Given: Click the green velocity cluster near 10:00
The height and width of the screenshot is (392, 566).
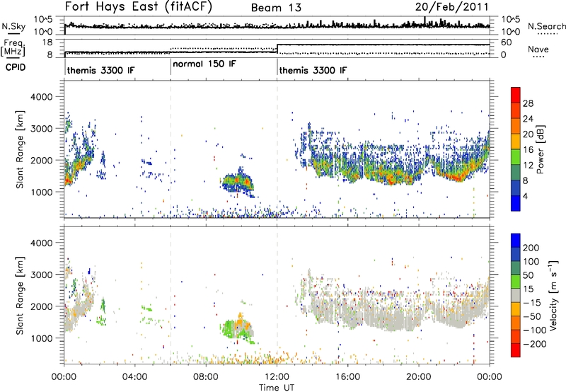Looking at the screenshot, I should 236,328.
